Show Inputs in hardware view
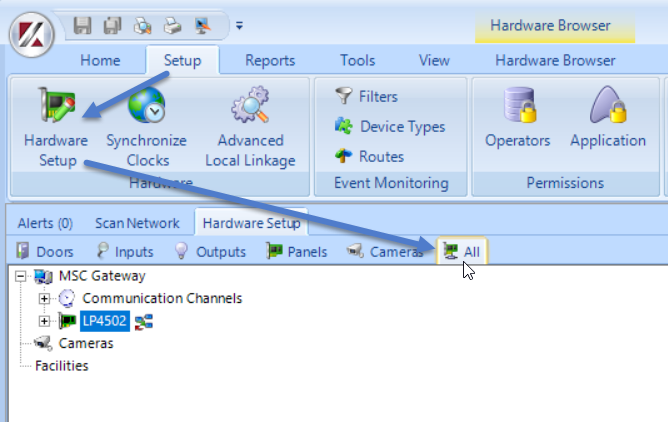 point(125,252)
